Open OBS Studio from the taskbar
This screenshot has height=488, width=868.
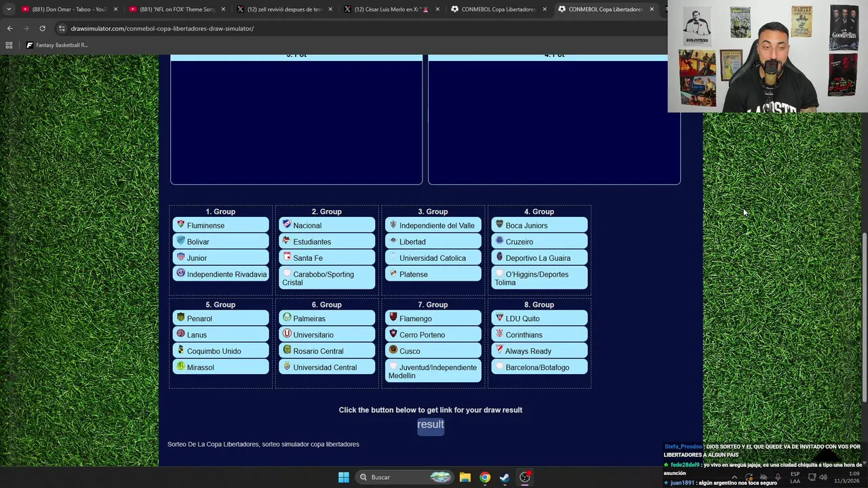[x=525, y=477]
